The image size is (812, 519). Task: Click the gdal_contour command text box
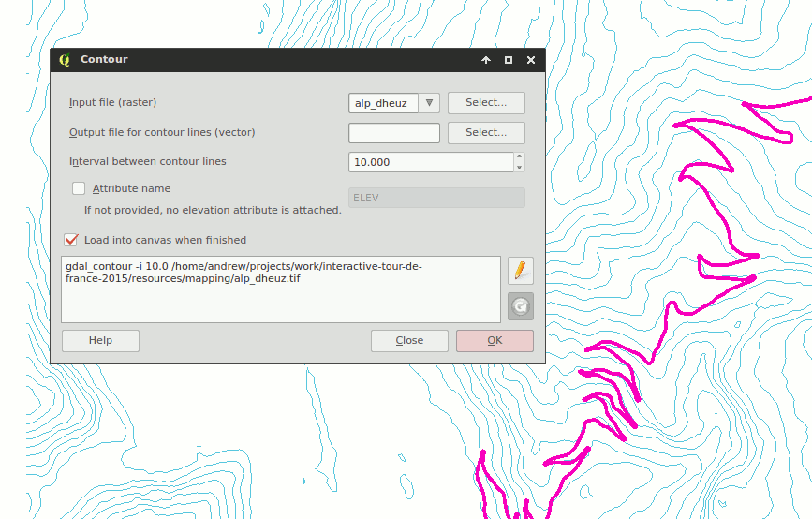coord(281,289)
